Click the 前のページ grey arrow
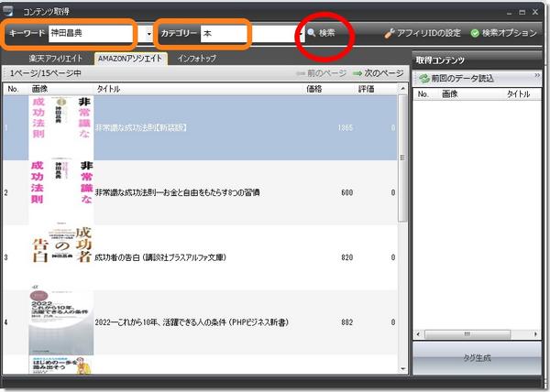Viewport: 550px width, 392px height. 300,72
